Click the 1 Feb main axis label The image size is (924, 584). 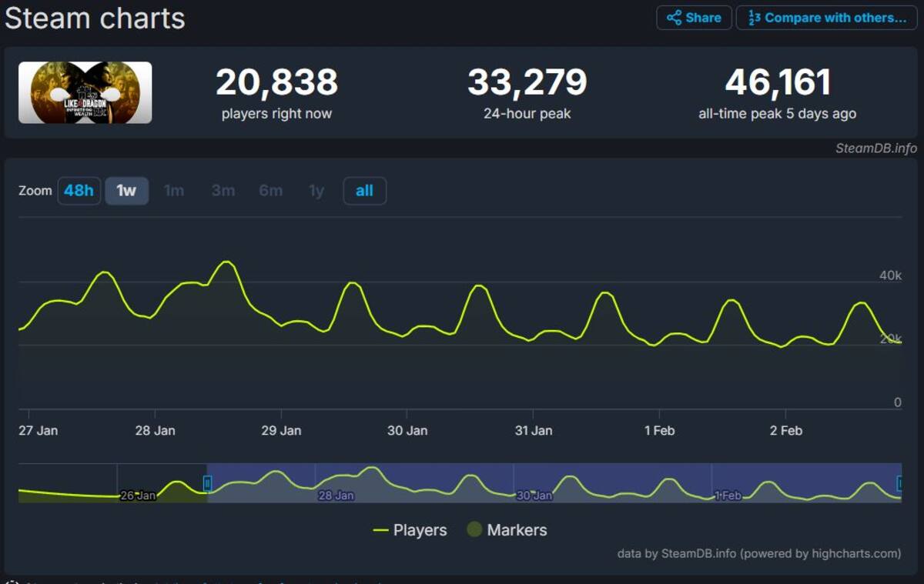[x=659, y=430]
